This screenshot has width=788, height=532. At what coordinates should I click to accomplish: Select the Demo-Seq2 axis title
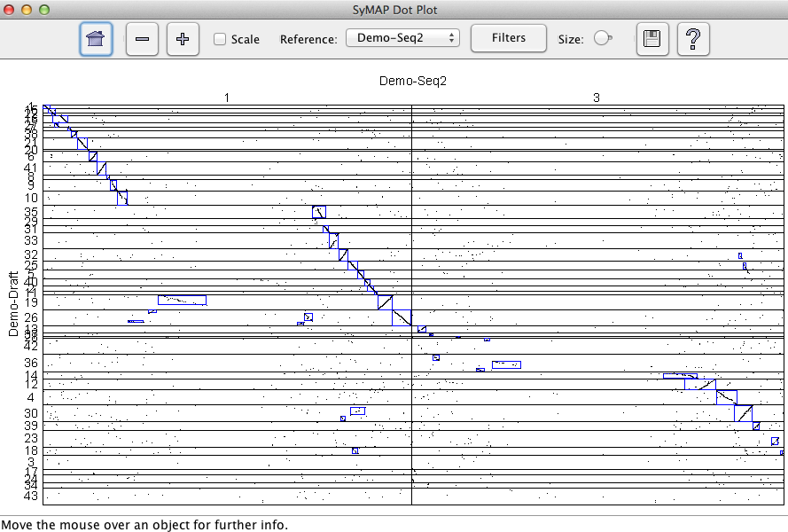[412, 81]
